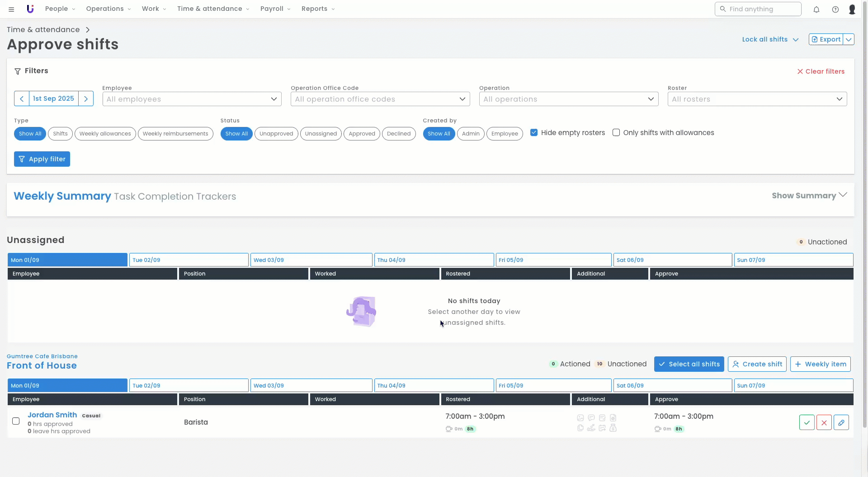Viewport: 868px width, 477px height.
Task: Click the notifications bell icon
Action: click(816, 9)
